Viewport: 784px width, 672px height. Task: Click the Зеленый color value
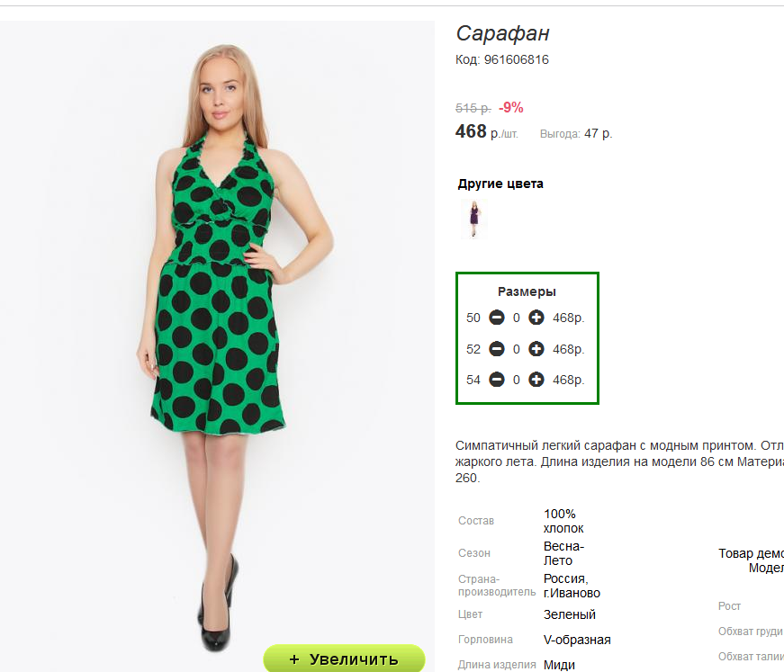click(x=570, y=614)
